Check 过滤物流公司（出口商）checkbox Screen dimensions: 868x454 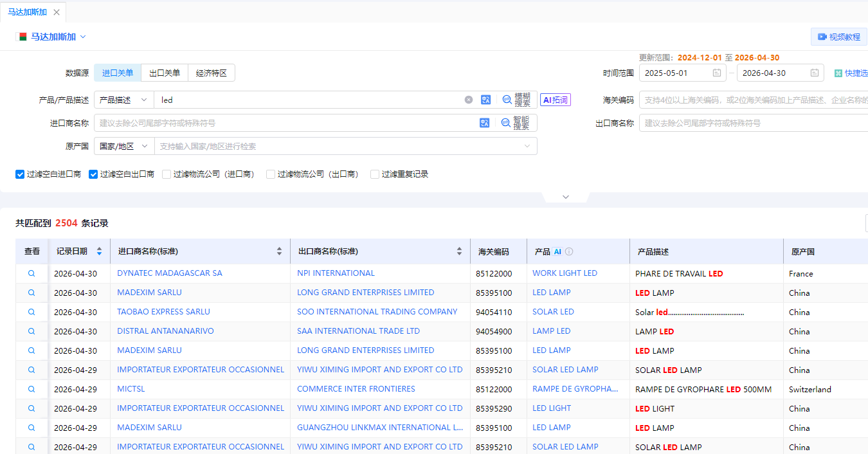point(271,174)
